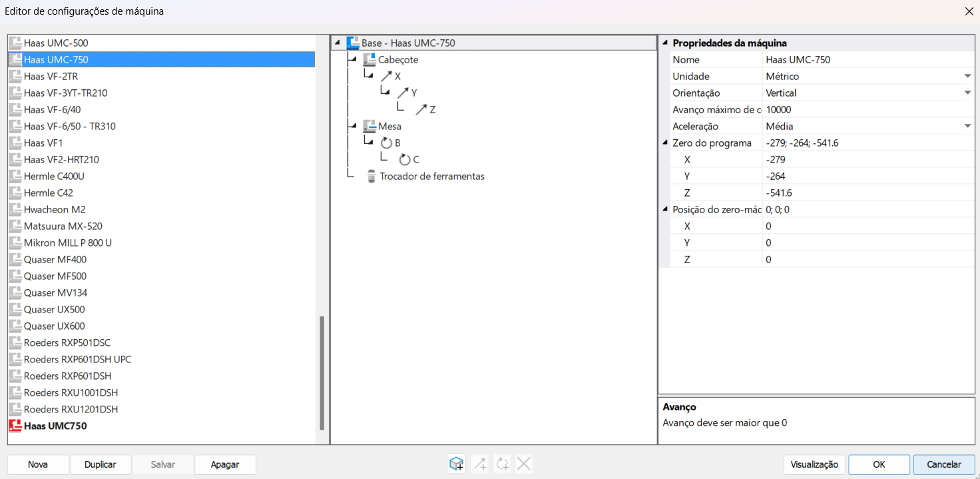Screen dimensions: 980x479
Task: Select the X linear axis arrow icon
Action: (x=386, y=76)
